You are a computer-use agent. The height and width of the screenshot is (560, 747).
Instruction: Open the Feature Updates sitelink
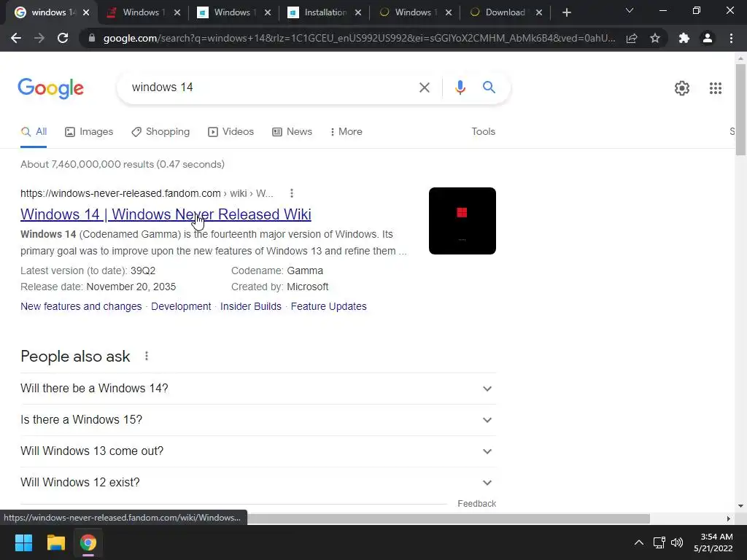[329, 306]
